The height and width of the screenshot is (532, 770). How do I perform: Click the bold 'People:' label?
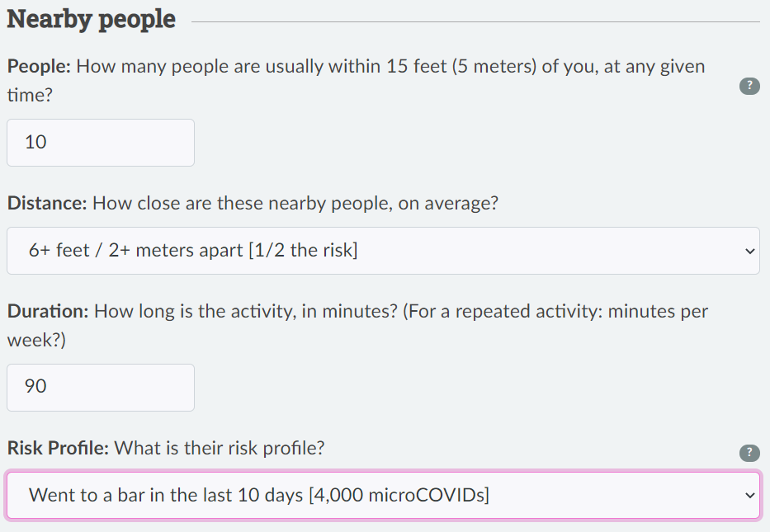tap(40, 66)
